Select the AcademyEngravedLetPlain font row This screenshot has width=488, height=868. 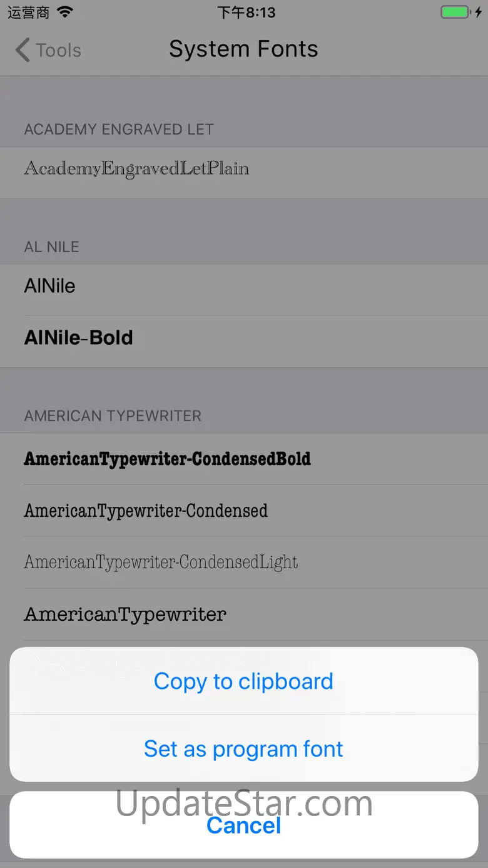136,168
